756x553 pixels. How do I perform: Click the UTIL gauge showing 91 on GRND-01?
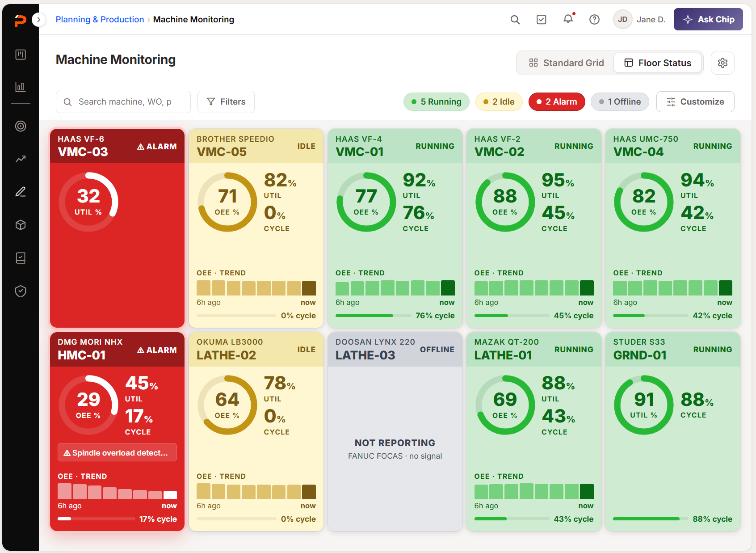pyautogui.click(x=644, y=405)
